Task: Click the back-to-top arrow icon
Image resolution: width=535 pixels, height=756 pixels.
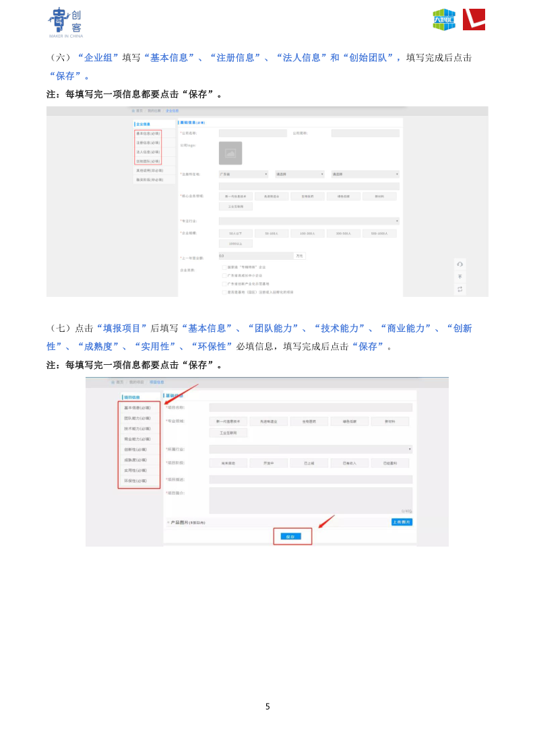Action: click(460, 276)
